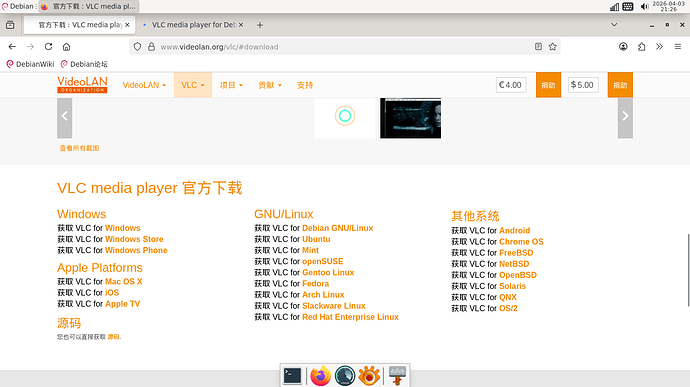
Task: Switch to VLC media player for Debian tab
Action: pyautogui.click(x=194, y=25)
